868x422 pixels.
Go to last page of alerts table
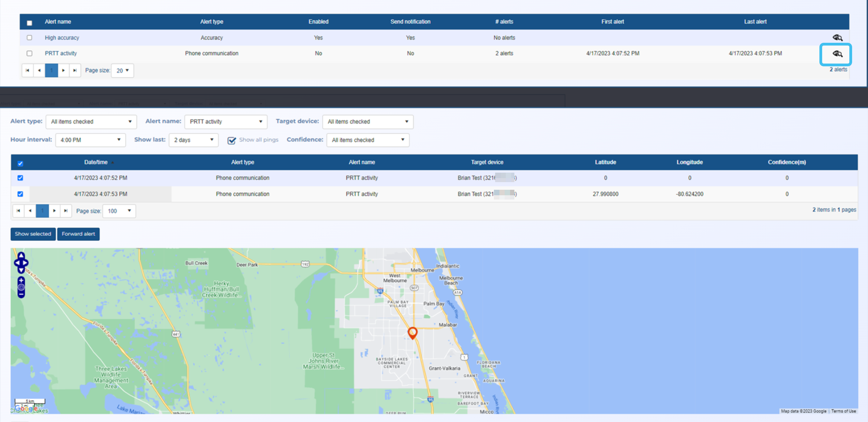tap(75, 70)
